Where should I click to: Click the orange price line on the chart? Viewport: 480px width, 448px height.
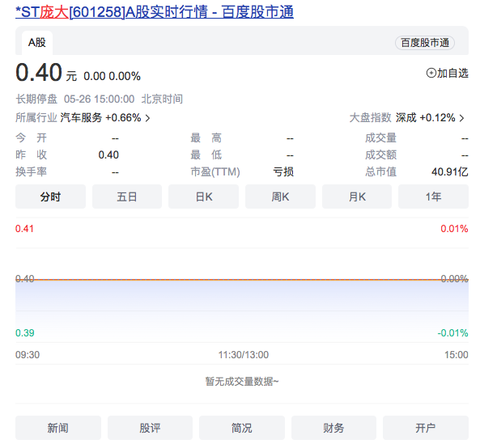242,280
